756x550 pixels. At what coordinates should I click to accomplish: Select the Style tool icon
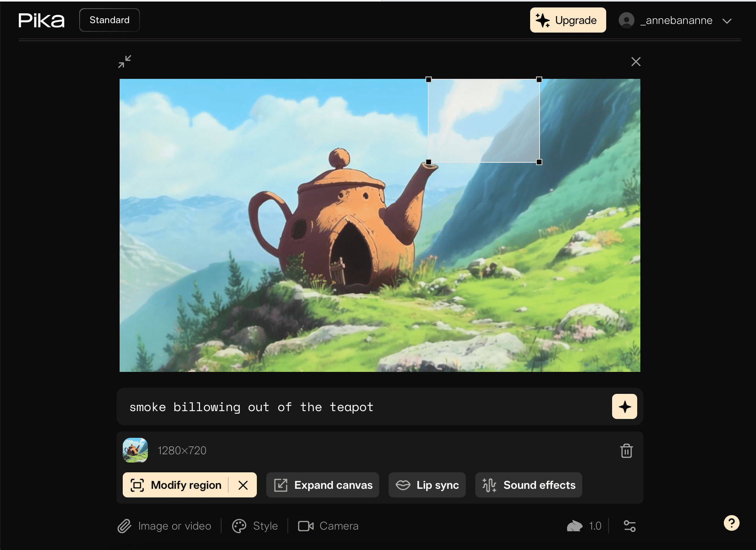pos(239,525)
